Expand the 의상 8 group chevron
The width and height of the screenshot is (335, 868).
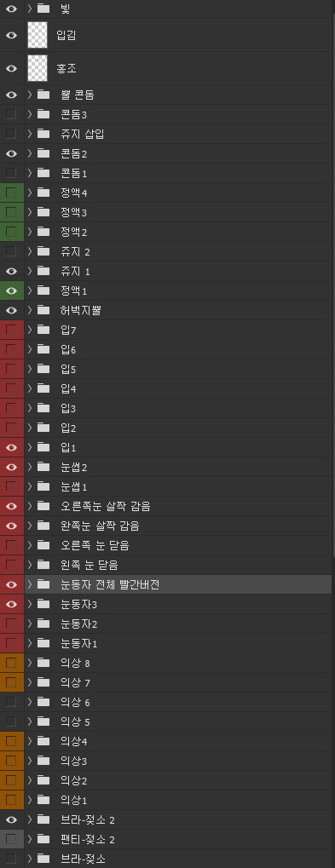[x=30, y=664]
